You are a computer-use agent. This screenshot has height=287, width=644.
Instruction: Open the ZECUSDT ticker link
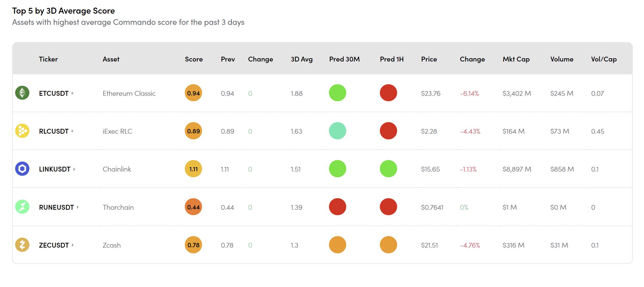pyautogui.click(x=54, y=245)
